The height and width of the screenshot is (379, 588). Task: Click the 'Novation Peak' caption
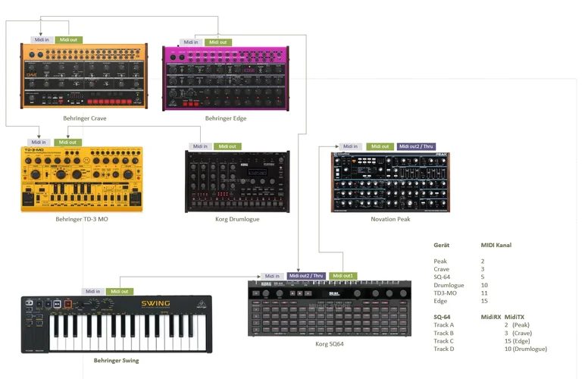(x=390, y=219)
